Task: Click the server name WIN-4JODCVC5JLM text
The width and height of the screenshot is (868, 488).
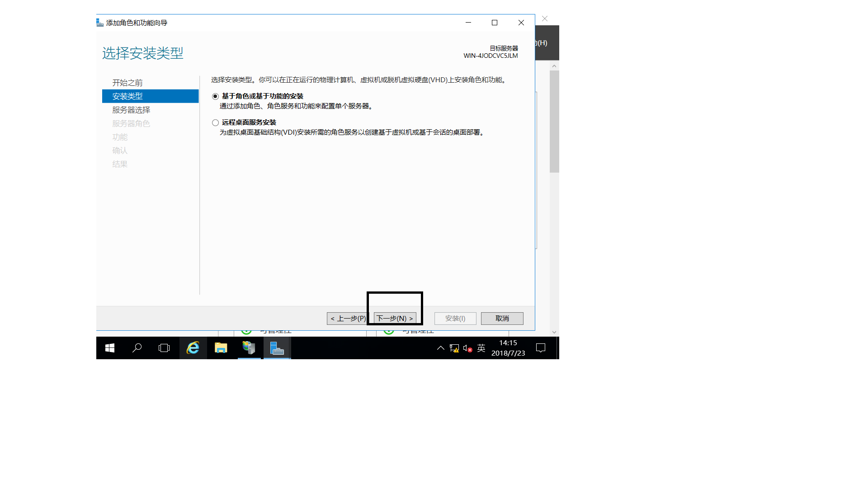Action: click(x=491, y=56)
